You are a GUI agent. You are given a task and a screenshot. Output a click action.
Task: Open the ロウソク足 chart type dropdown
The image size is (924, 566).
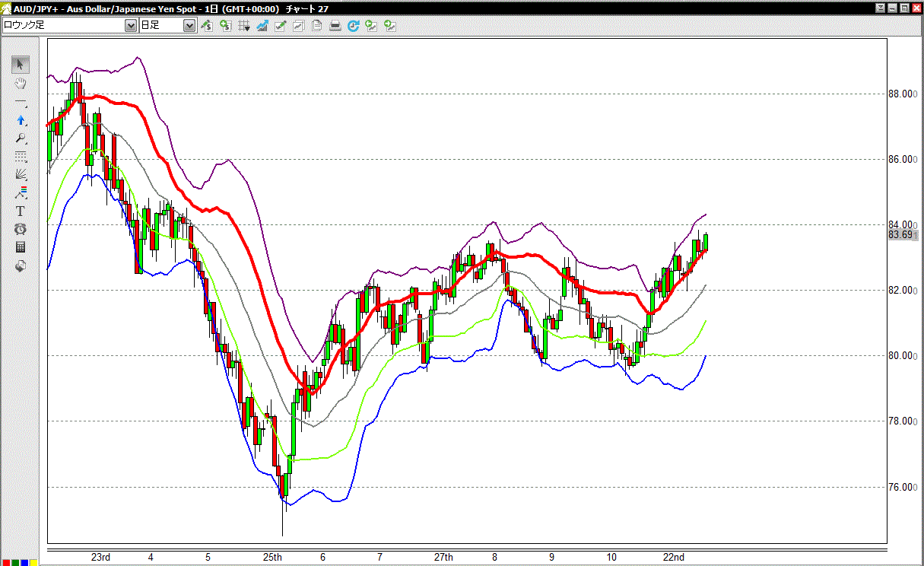tap(130, 26)
